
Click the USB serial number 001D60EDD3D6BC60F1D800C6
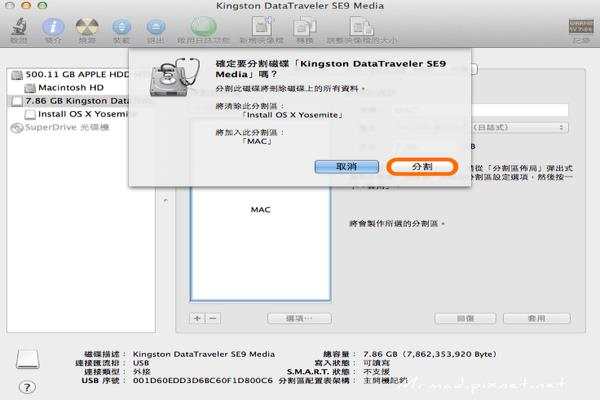(203, 380)
